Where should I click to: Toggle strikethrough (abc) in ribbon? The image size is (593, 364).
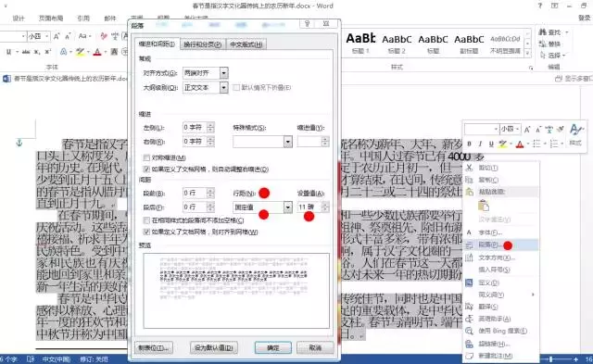(x=26, y=52)
